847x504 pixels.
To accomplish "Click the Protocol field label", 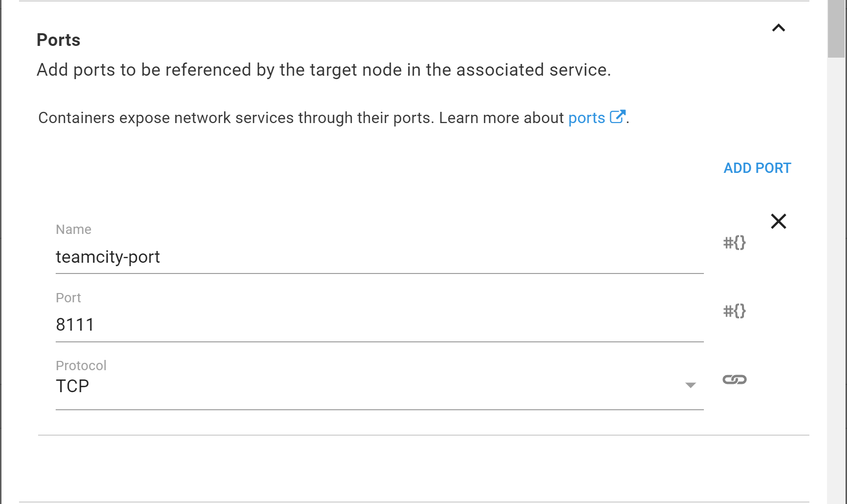I will click(81, 366).
